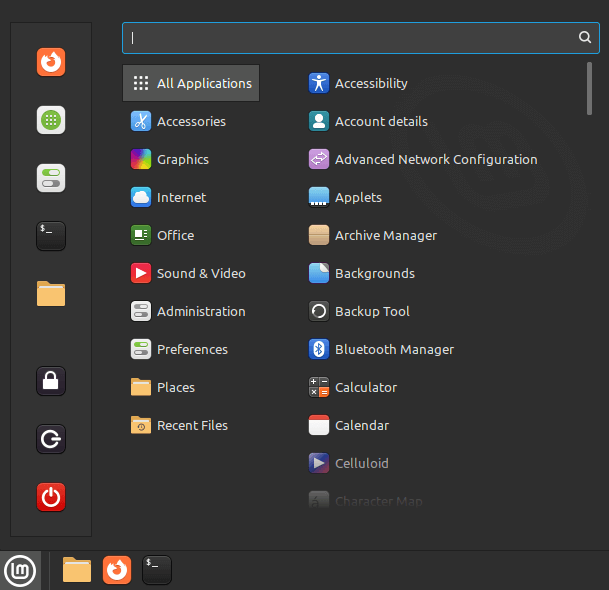Open Files folder icon in favorites sidebar
609x590 pixels.
click(x=51, y=294)
